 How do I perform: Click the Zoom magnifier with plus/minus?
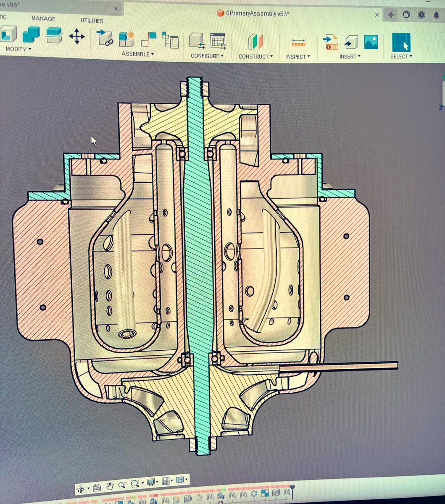coord(122,485)
